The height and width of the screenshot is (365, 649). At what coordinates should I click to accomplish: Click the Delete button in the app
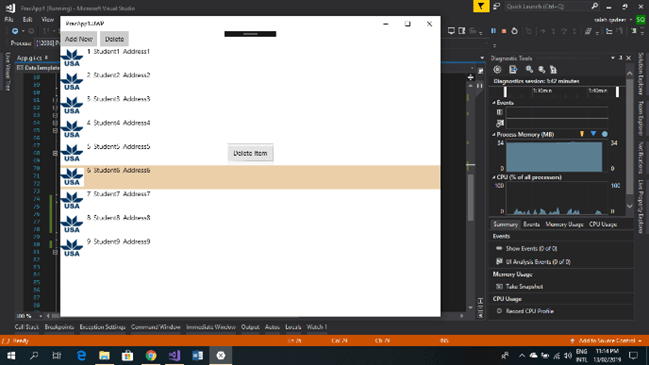(114, 39)
